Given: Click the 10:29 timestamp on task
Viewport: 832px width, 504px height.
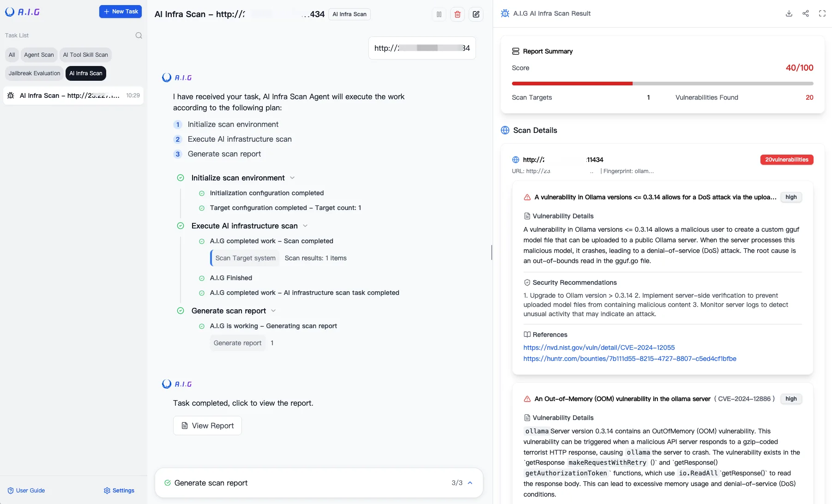Looking at the screenshot, I should [133, 96].
